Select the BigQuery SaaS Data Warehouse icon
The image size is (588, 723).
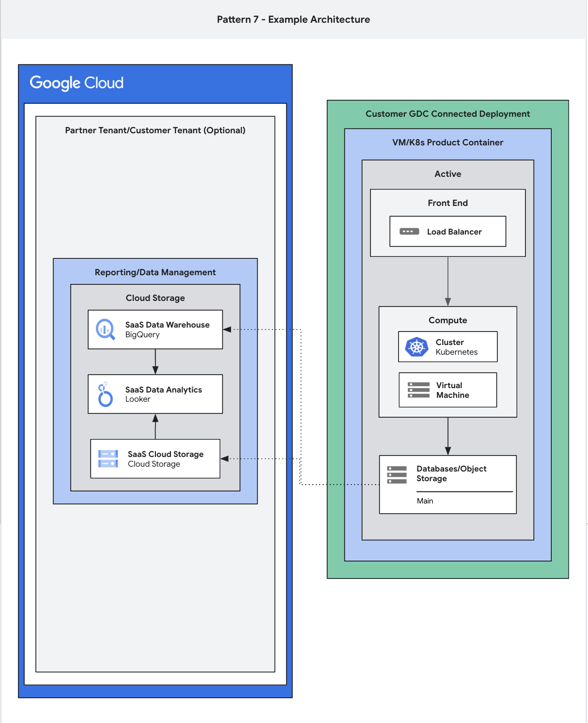click(x=105, y=329)
